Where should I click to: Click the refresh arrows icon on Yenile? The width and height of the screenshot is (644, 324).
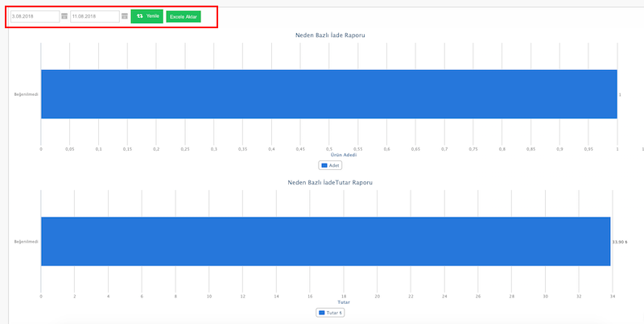(x=140, y=16)
